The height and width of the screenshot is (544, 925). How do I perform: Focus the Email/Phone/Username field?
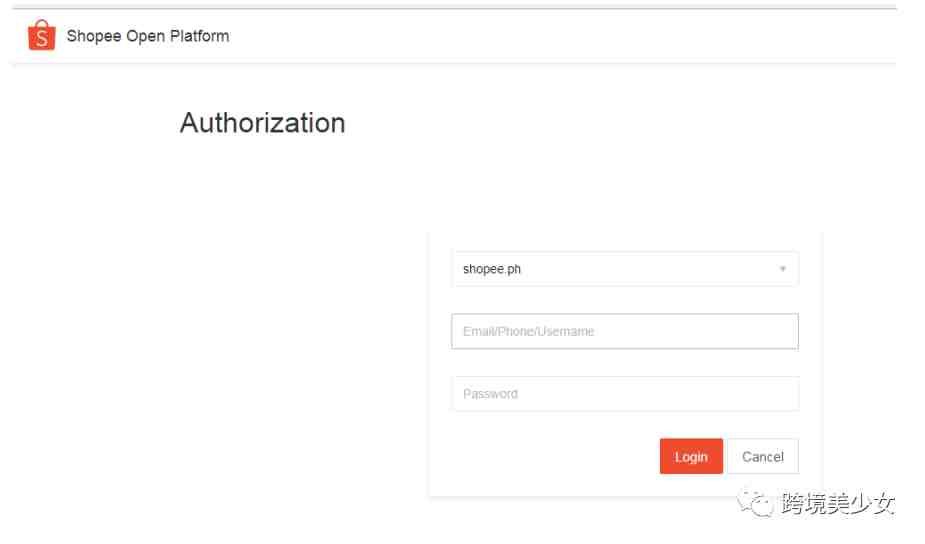pos(625,331)
